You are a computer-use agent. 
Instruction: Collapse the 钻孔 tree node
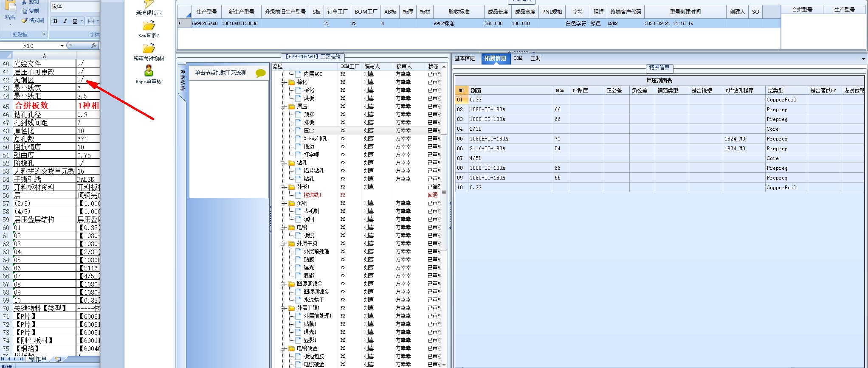283,163
